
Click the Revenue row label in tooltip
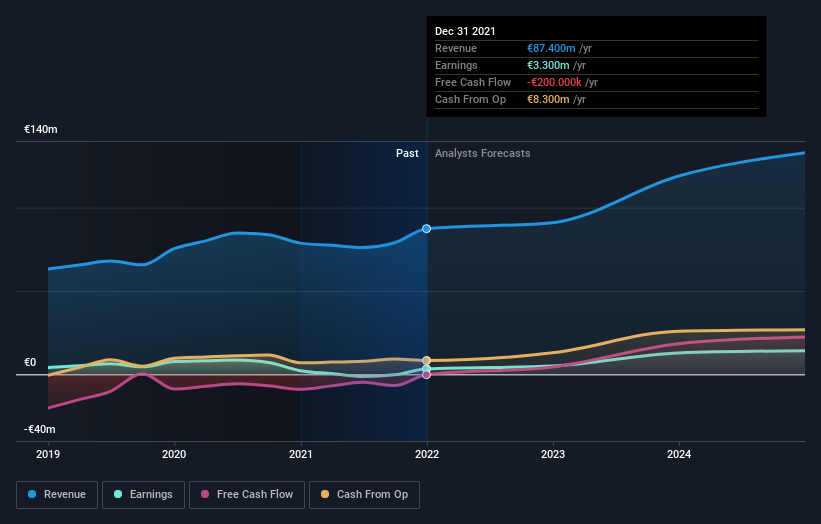click(456, 48)
